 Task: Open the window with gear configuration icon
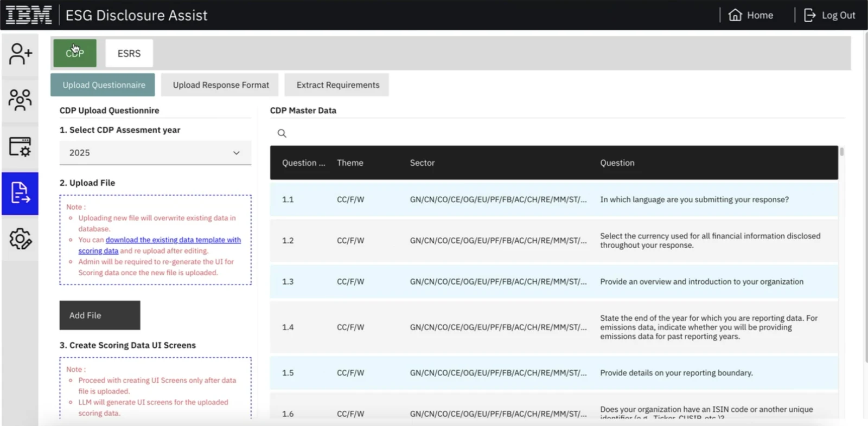(20, 146)
